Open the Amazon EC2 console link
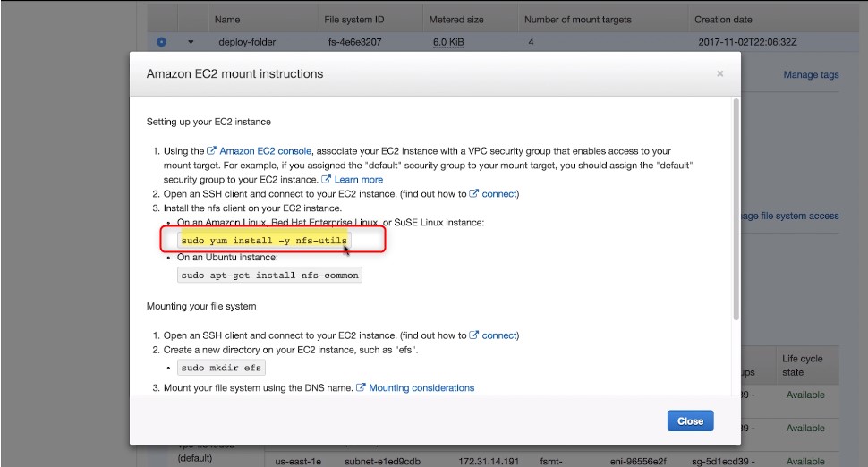Screen dimensions: 868x467 (x=265, y=151)
